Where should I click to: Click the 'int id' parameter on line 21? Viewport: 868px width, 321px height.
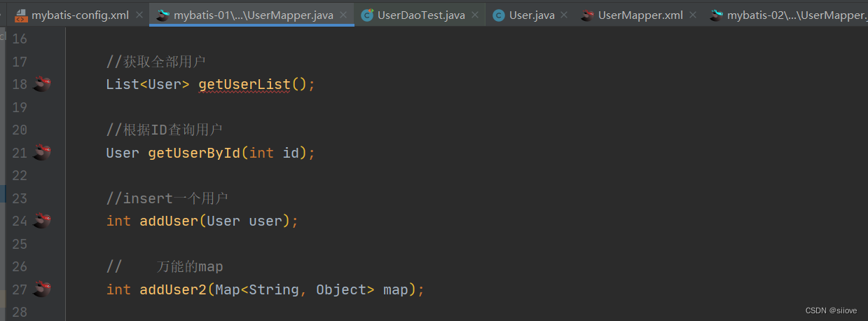274,153
